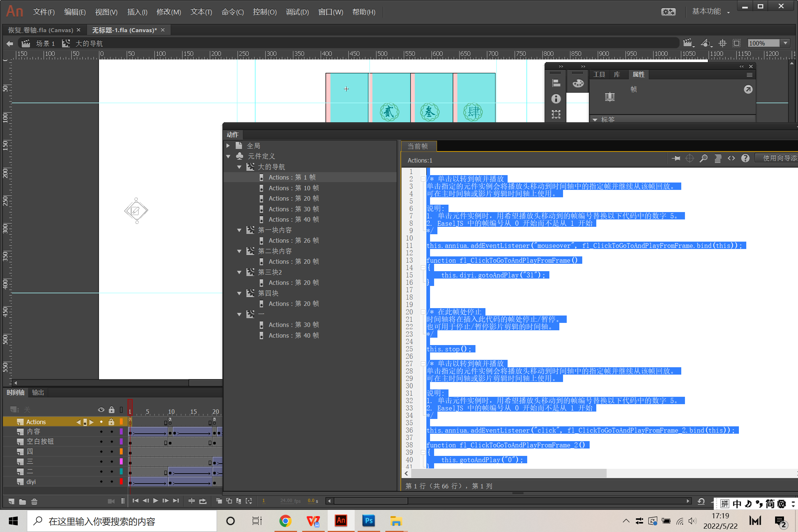Open the 修改(M) menu

point(168,12)
